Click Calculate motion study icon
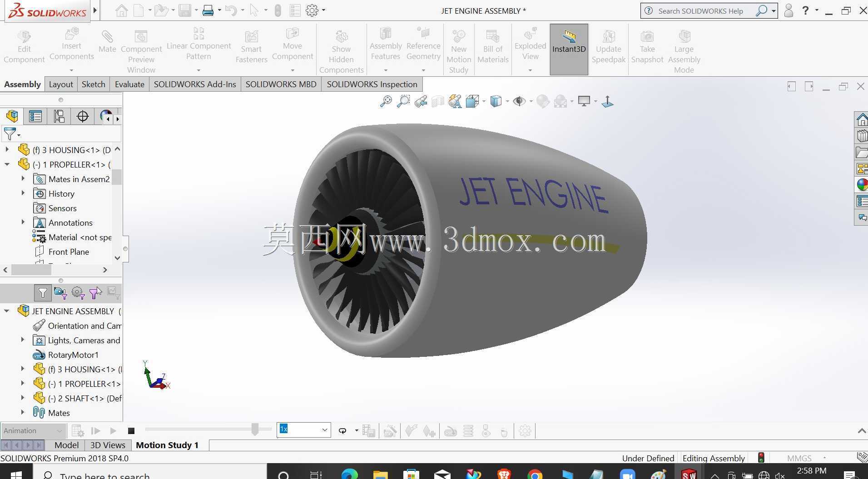868x479 pixels. click(78, 430)
